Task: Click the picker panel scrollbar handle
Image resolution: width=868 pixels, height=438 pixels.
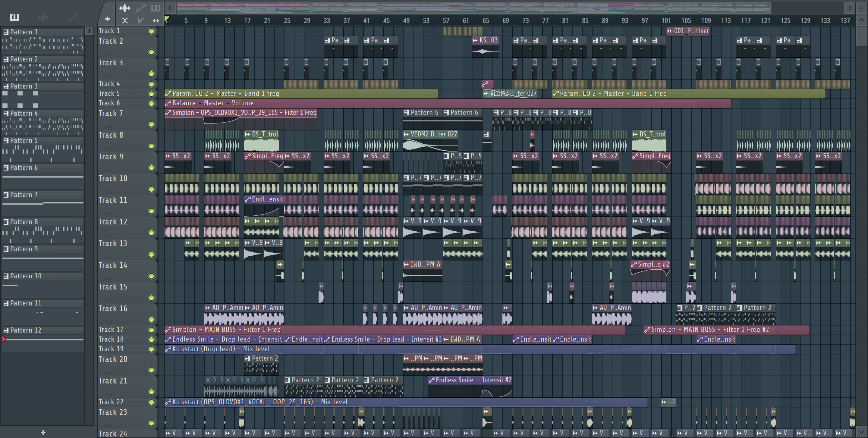Action: tap(89, 31)
